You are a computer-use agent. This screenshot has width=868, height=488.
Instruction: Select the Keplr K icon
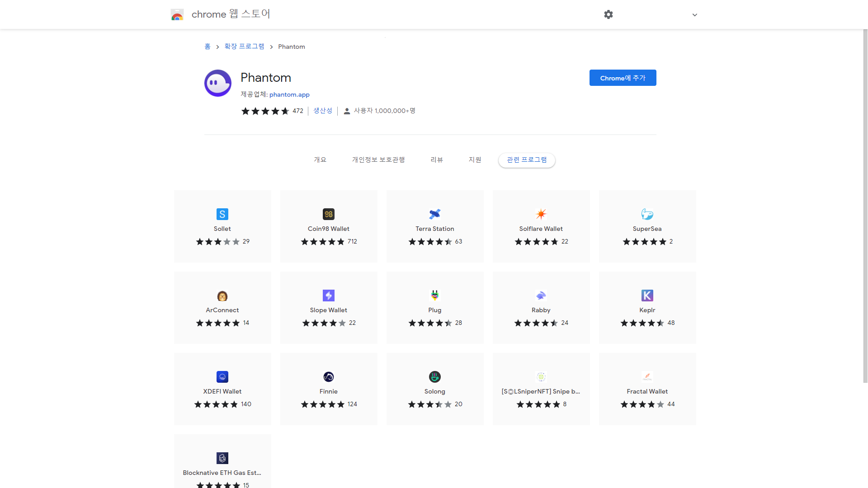tap(647, 296)
